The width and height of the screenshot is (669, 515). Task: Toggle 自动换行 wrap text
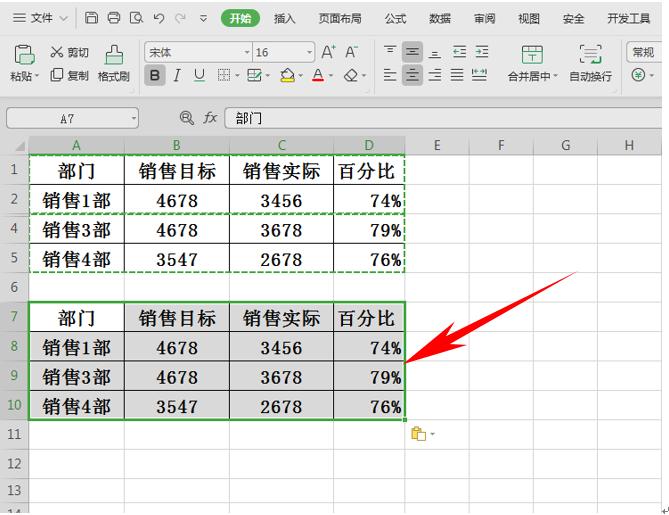tap(590, 63)
